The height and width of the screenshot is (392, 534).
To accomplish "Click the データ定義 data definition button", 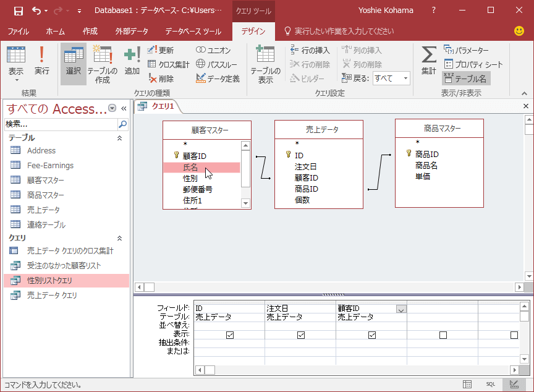I will tap(218, 79).
